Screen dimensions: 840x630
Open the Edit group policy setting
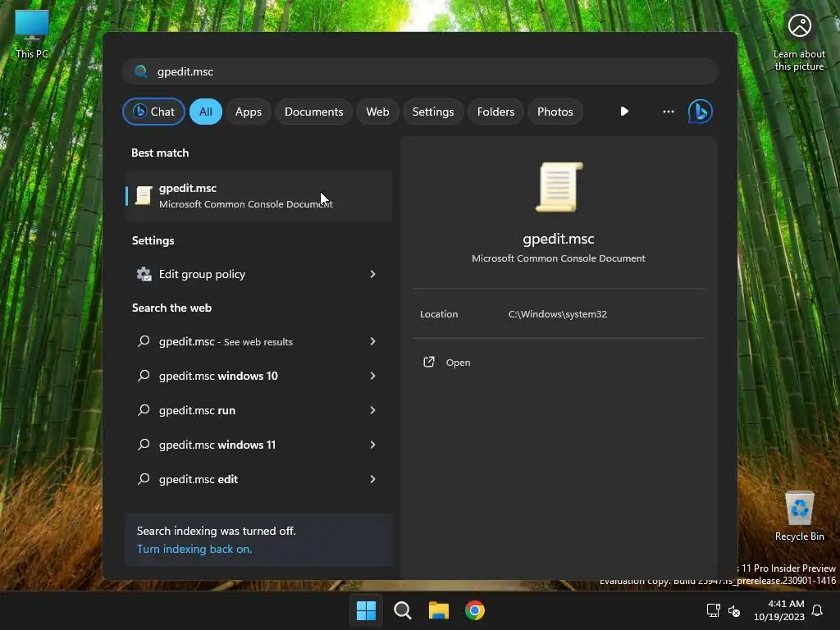click(x=258, y=274)
